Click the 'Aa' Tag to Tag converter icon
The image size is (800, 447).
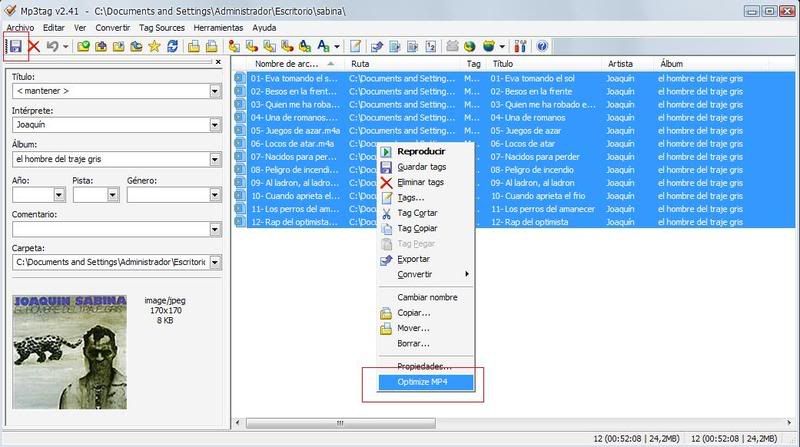[305, 46]
